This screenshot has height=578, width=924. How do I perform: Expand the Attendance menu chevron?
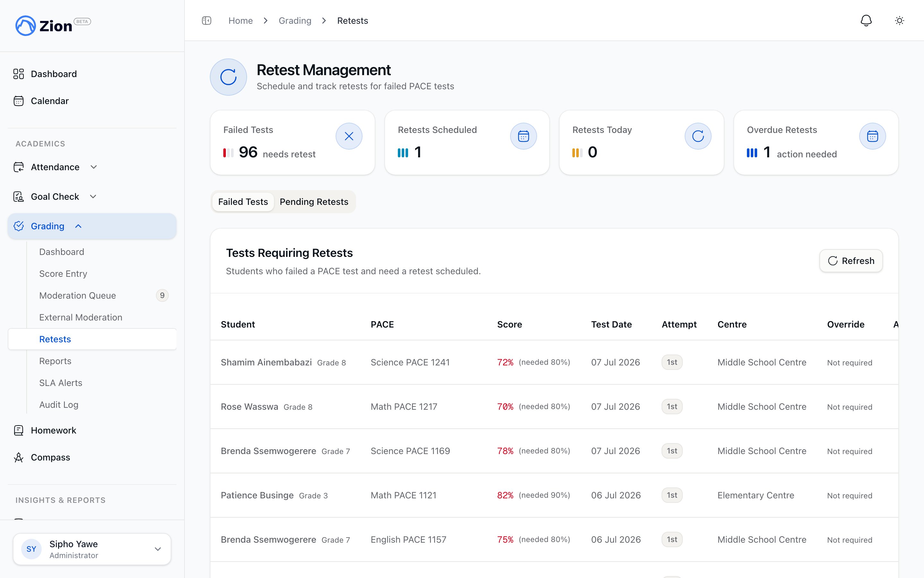[x=94, y=167]
